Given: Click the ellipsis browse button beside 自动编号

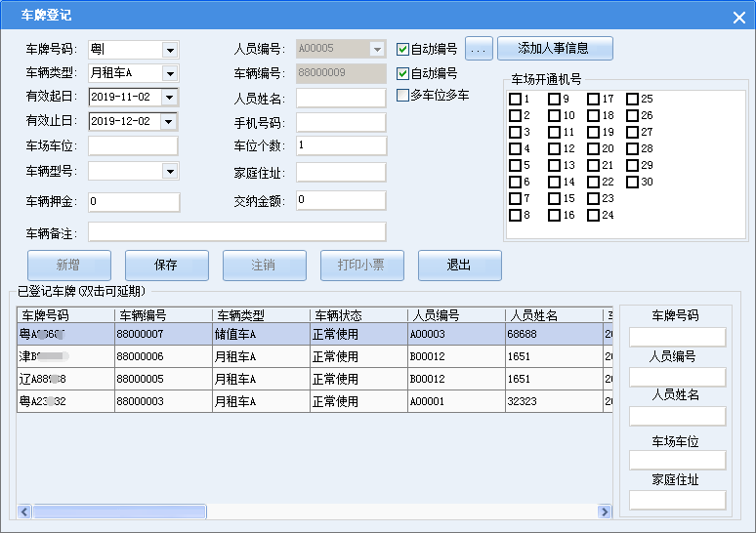Looking at the screenshot, I should [479, 49].
